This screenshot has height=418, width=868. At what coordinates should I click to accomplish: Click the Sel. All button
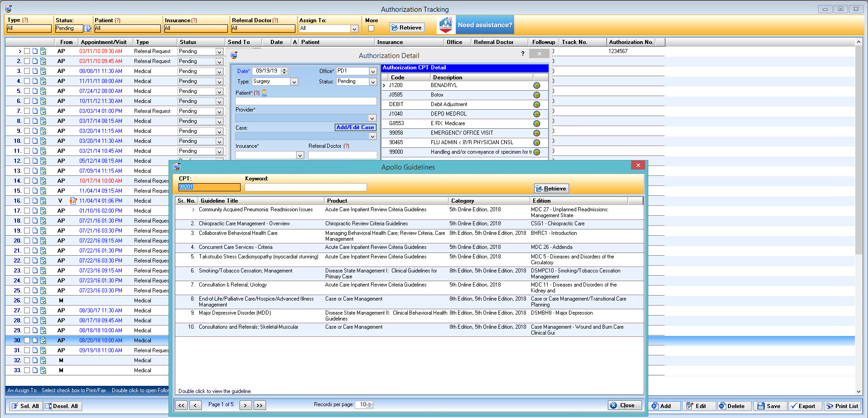(x=26, y=406)
